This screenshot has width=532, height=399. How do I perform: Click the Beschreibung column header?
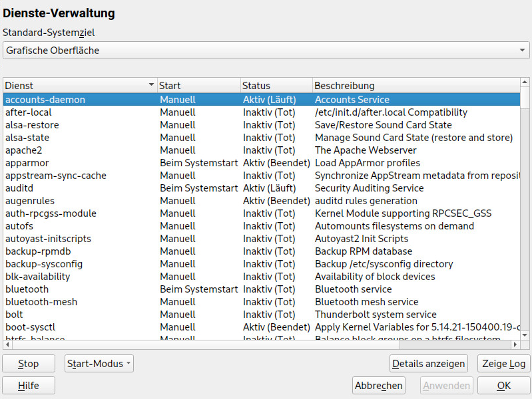click(x=416, y=85)
